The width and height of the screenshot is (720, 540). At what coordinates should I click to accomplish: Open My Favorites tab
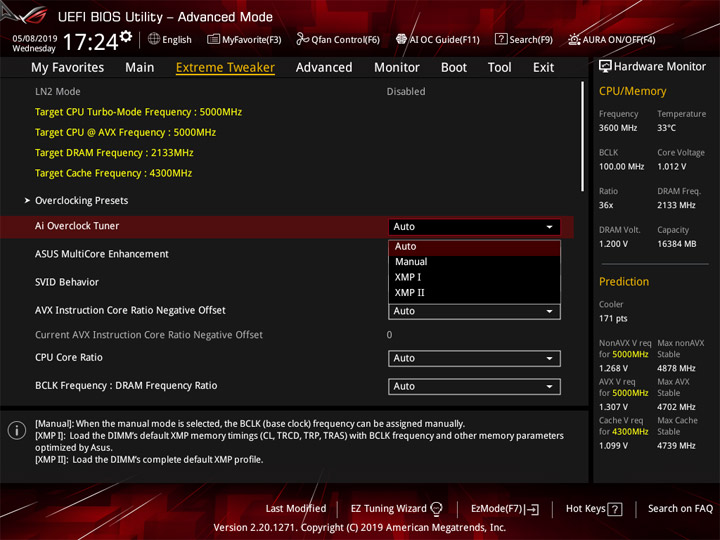tap(68, 68)
